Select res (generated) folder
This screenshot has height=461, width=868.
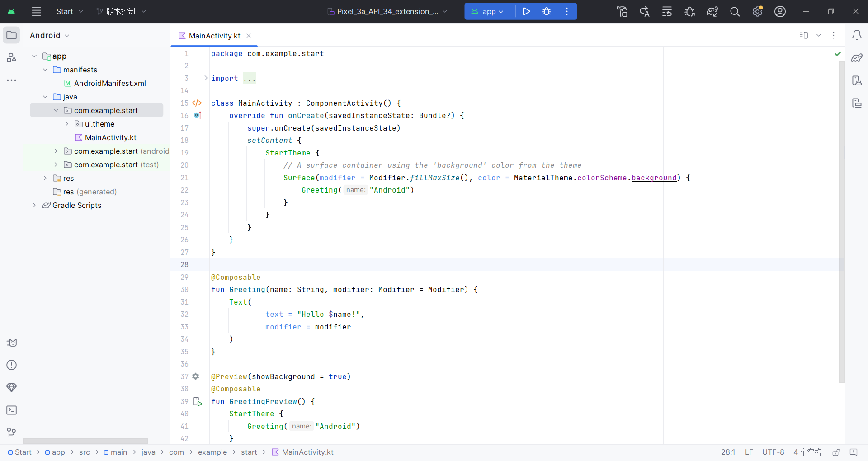click(x=85, y=192)
